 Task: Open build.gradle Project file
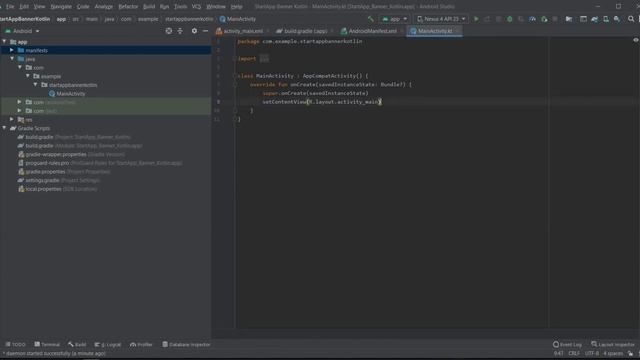78,137
